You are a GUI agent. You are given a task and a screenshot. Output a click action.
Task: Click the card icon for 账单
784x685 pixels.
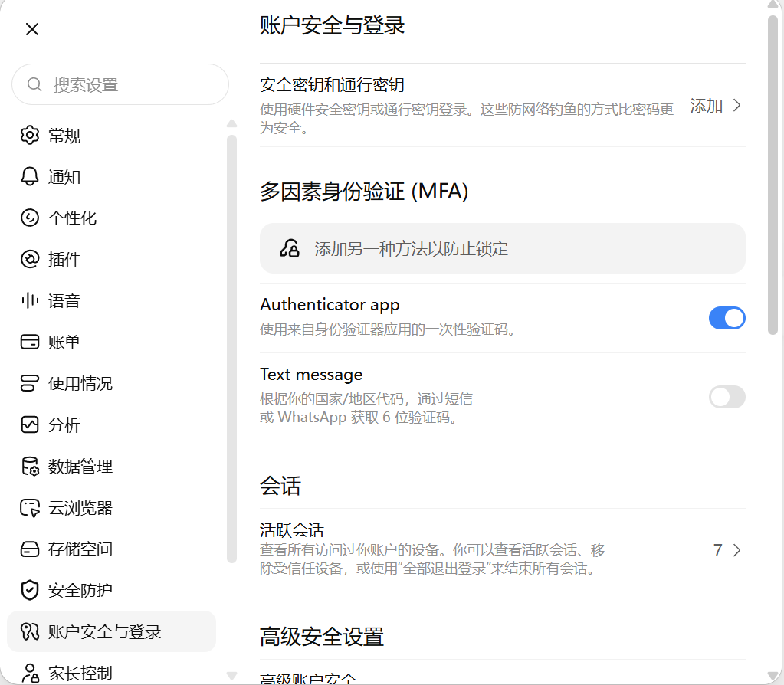tap(29, 342)
